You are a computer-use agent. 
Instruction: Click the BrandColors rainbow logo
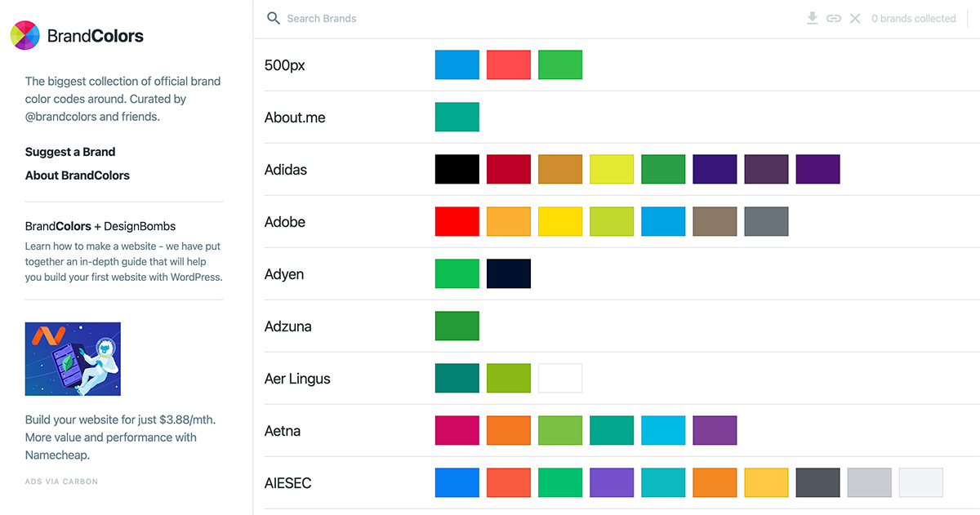click(24, 35)
